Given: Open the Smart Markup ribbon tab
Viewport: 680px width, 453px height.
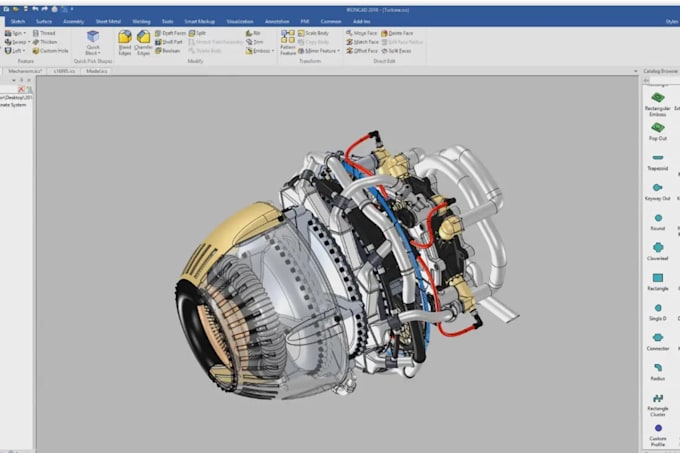Looking at the screenshot, I should point(199,21).
